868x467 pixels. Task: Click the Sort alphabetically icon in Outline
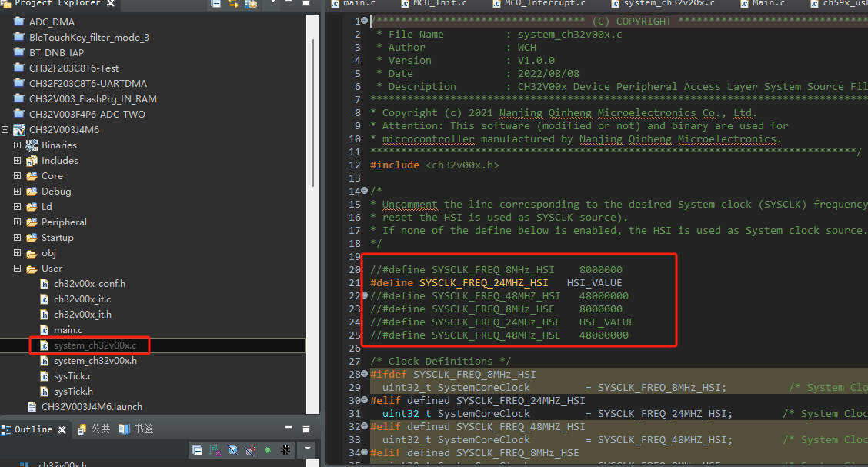tap(215, 449)
